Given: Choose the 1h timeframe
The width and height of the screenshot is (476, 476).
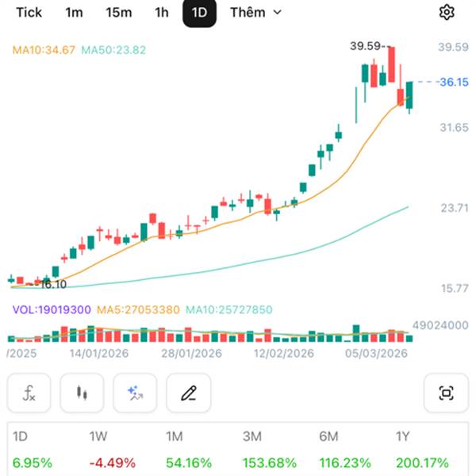Looking at the screenshot, I should [x=162, y=13].
